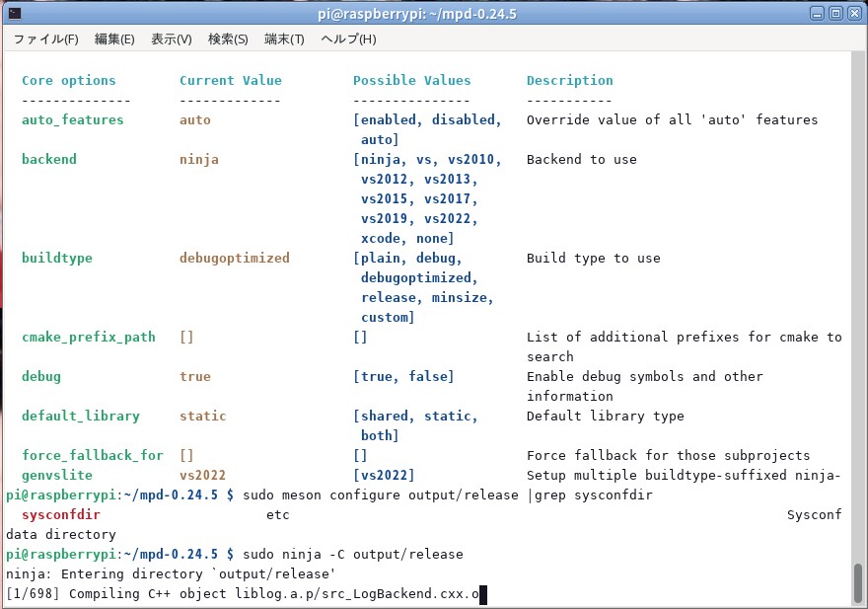
Task: Open the 編集(E) menu
Action: [x=114, y=38]
